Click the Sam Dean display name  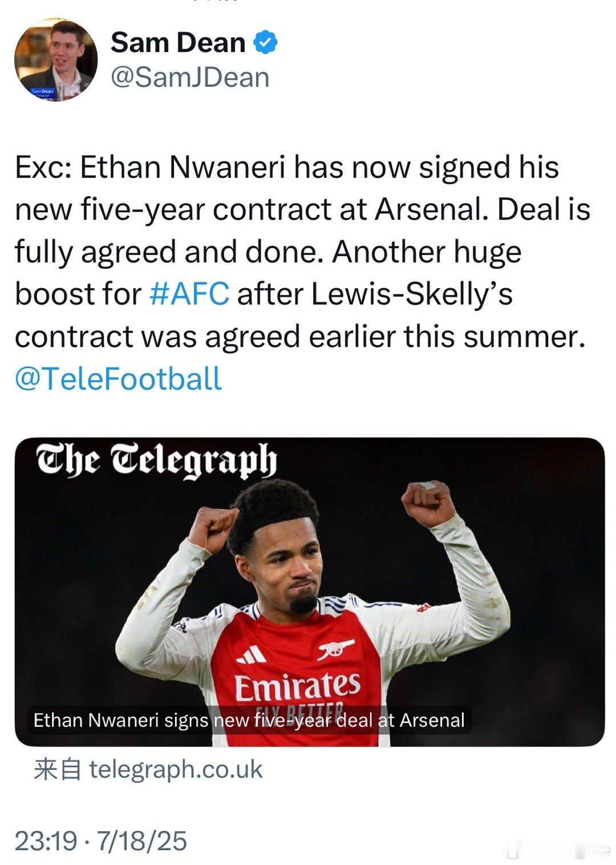point(178,43)
